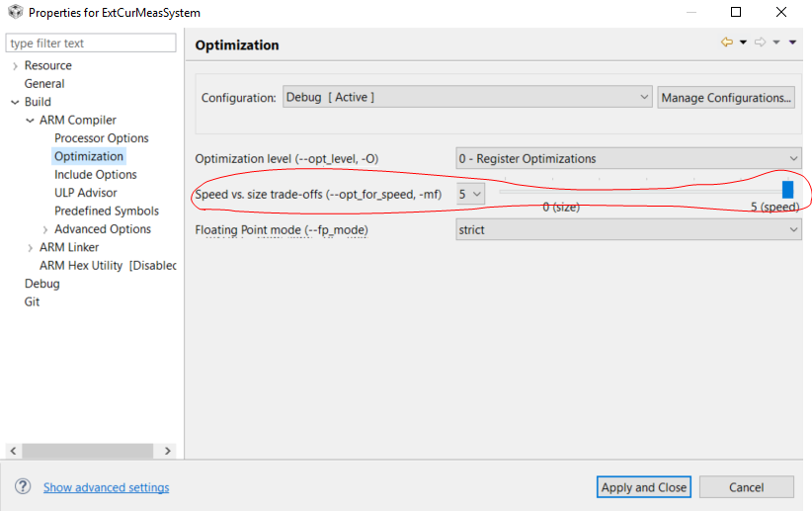Viewport: 812px width, 511px height.
Task: Expand the ARM Linker node
Action: click(x=30, y=248)
